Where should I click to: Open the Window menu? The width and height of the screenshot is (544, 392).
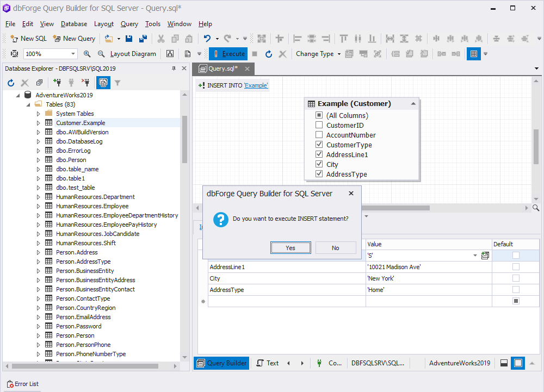pos(180,24)
